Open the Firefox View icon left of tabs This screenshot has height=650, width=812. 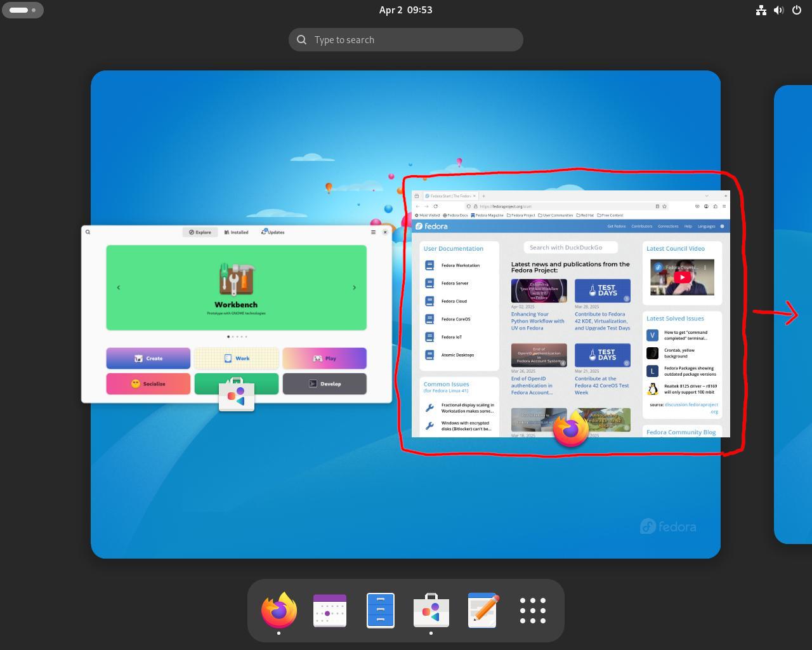tap(417, 196)
